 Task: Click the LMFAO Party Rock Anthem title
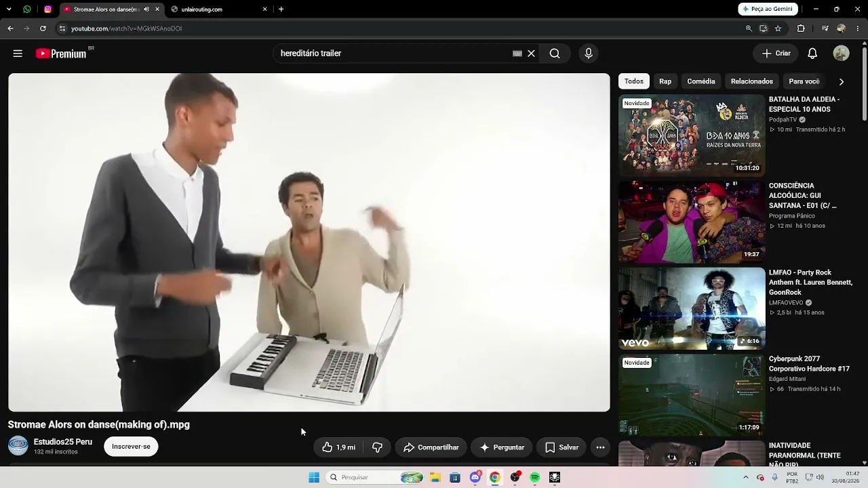point(810,282)
